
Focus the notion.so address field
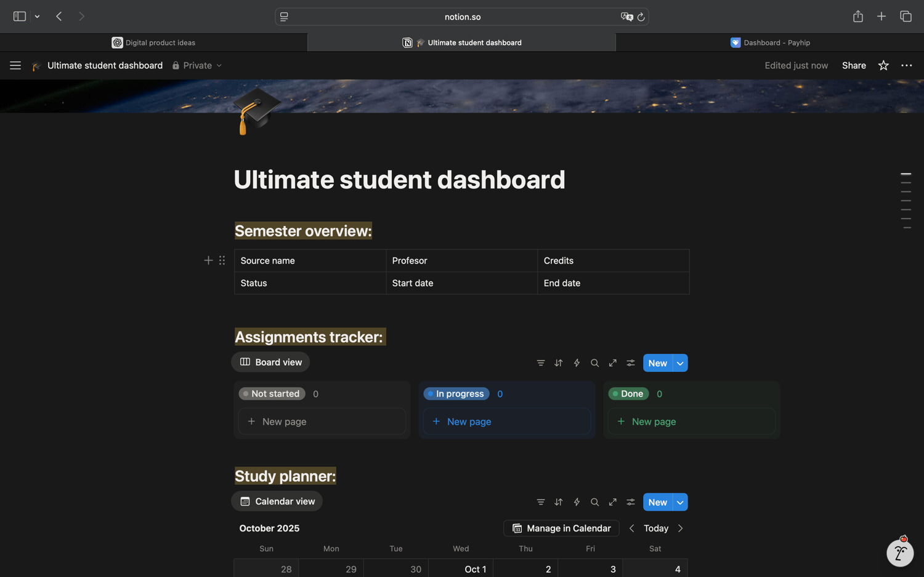[462, 17]
